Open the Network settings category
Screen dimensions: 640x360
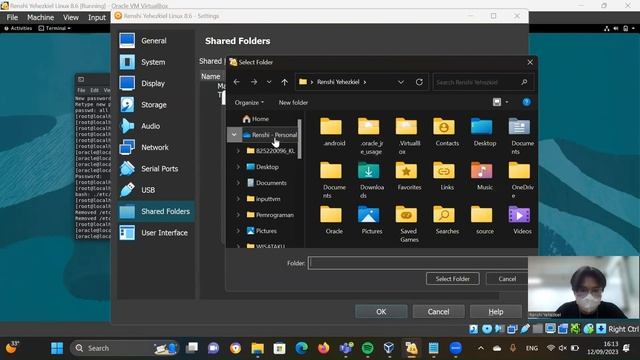[155, 147]
